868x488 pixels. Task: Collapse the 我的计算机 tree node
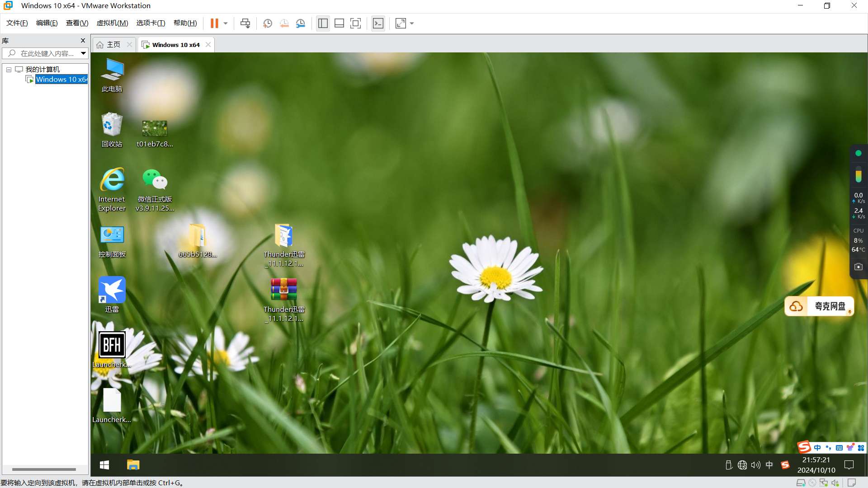point(9,70)
